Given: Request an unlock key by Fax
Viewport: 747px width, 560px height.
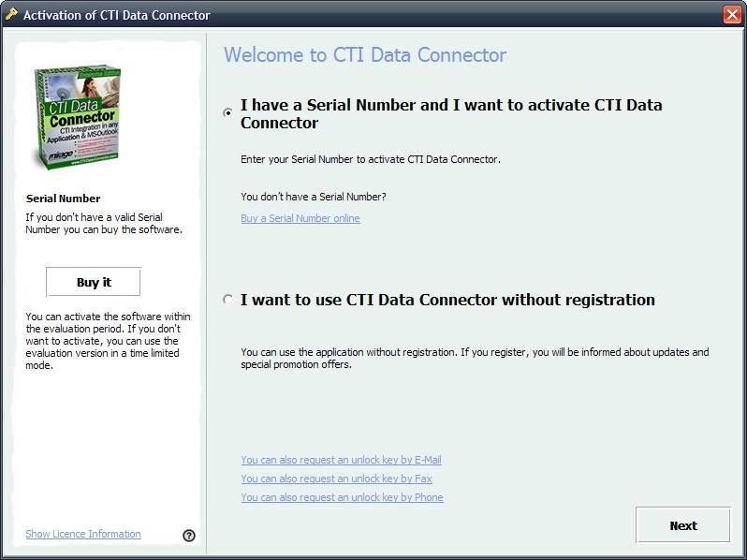Looking at the screenshot, I should coord(336,479).
